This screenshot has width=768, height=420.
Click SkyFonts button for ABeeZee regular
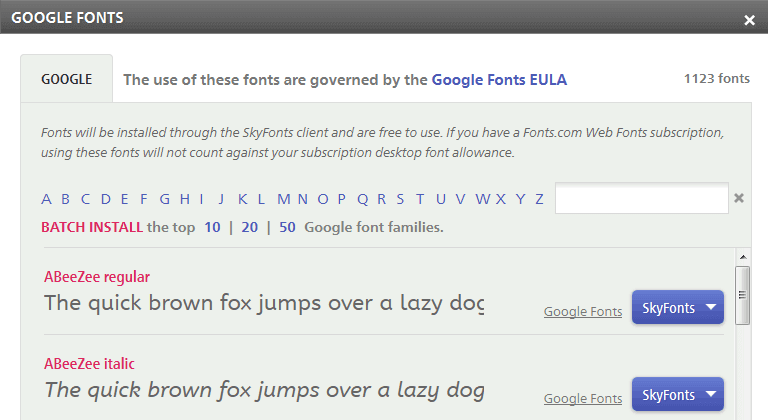(x=678, y=307)
